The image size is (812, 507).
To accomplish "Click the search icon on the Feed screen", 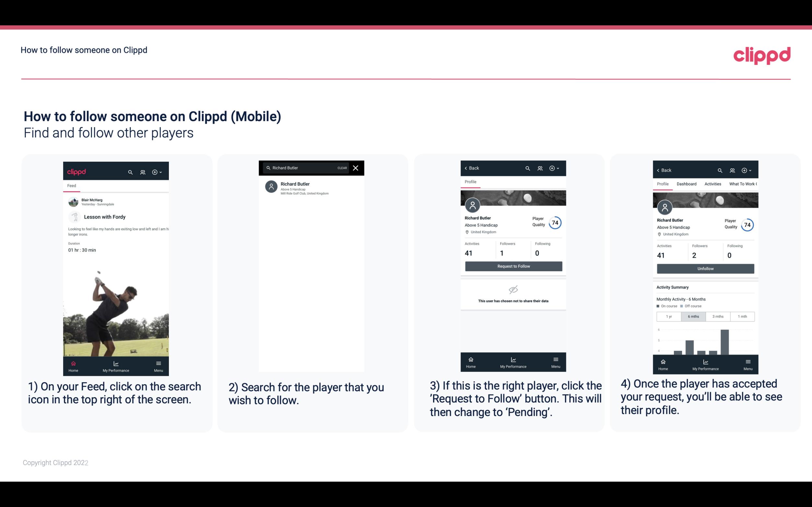I will 129,172.
